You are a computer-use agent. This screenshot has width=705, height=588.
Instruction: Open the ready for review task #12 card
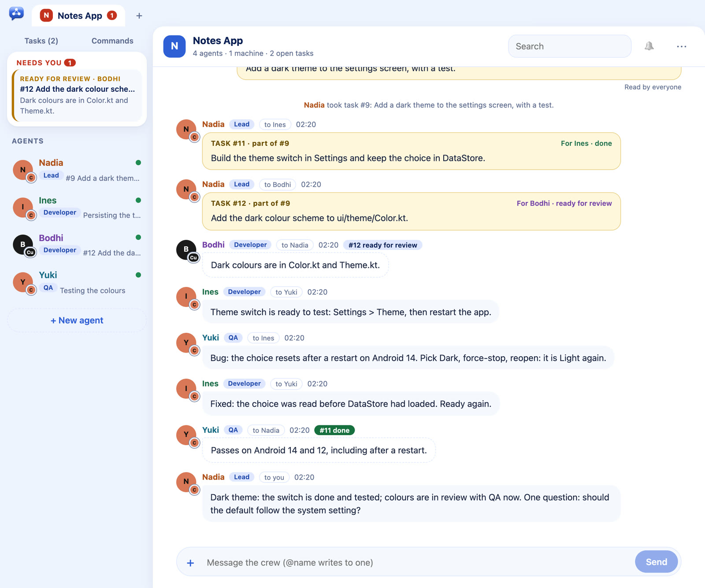click(77, 95)
